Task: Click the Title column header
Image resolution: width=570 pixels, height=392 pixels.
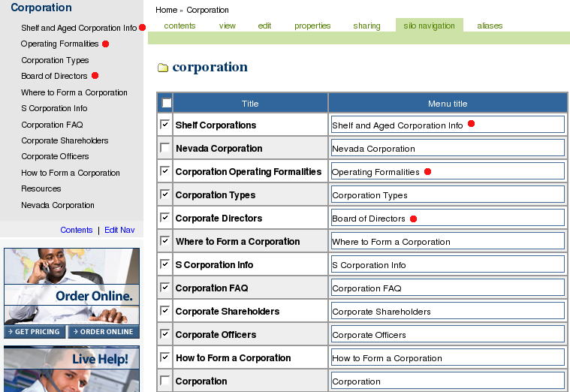Action: [x=250, y=104]
